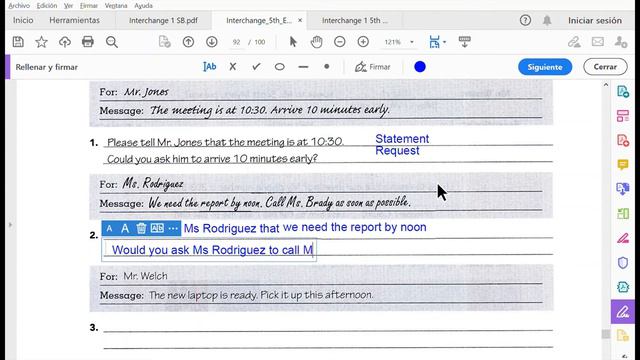Viewport: 640px width, 360px height.
Task: Print the document with the printer icon
Action: point(88,42)
